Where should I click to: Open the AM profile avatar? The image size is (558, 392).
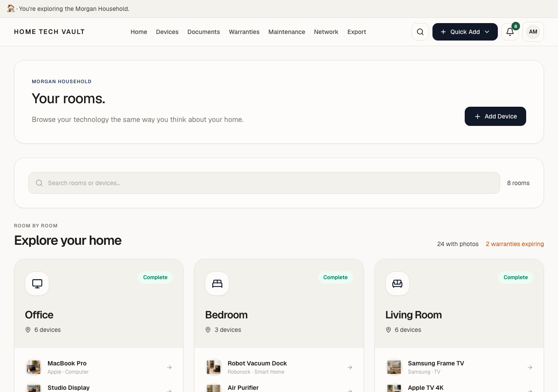point(533,32)
